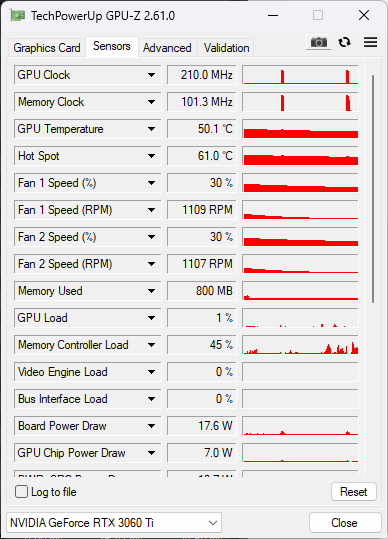The image size is (388, 539).
Task: Open the NVIDIA GeForce RTX 3060 Ti selector
Action: [x=114, y=523]
